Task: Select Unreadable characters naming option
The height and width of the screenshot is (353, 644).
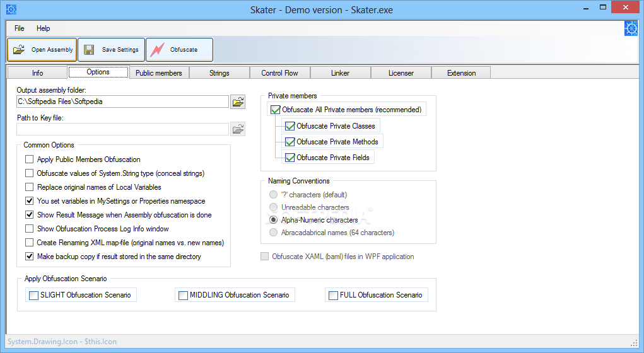Action: (x=273, y=207)
